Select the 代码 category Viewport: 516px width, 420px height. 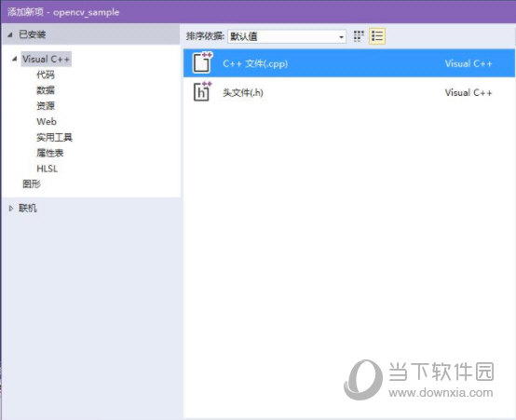click(x=46, y=75)
